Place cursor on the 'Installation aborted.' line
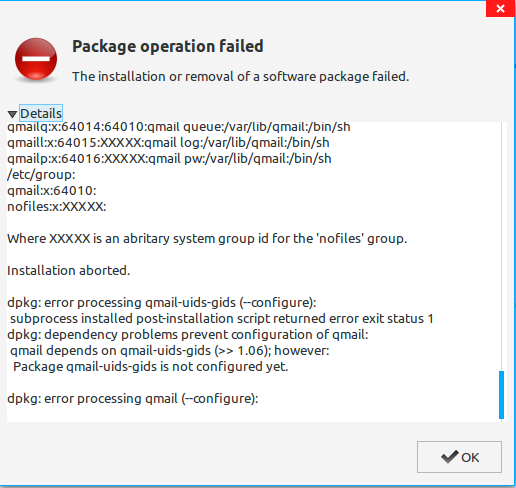 coord(69,271)
